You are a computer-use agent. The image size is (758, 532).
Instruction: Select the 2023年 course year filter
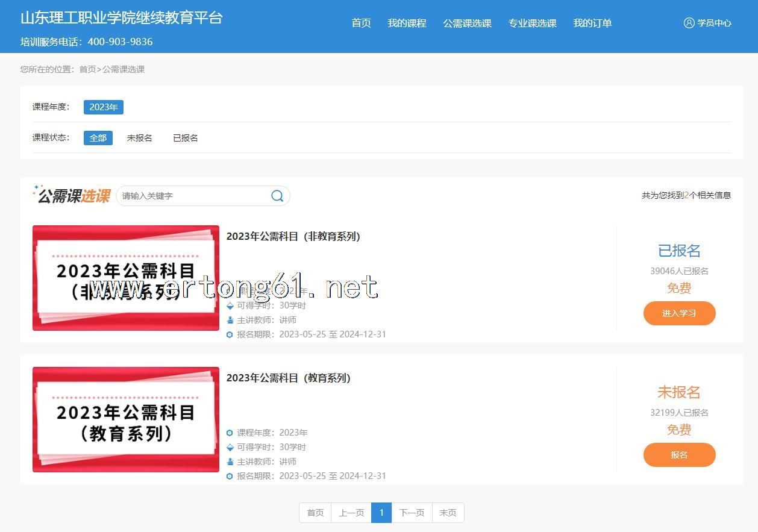pos(103,107)
